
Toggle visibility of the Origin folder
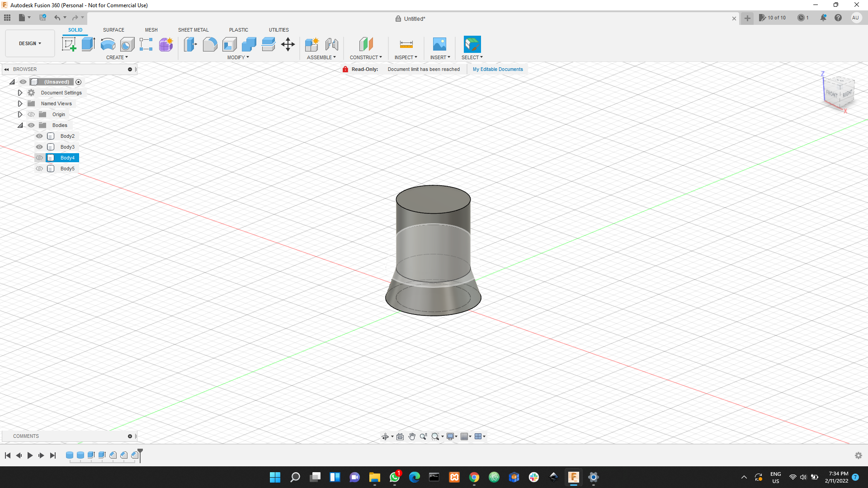point(31,114)
